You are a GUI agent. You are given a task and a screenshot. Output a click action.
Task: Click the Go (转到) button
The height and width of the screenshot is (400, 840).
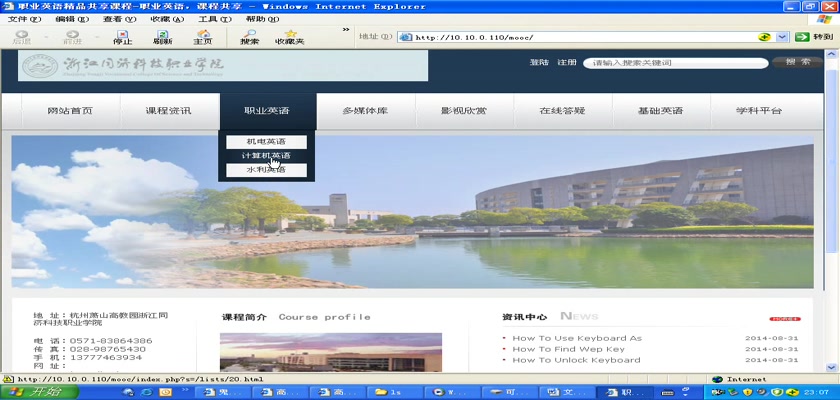pyautogui.click(x=814, y=37)
